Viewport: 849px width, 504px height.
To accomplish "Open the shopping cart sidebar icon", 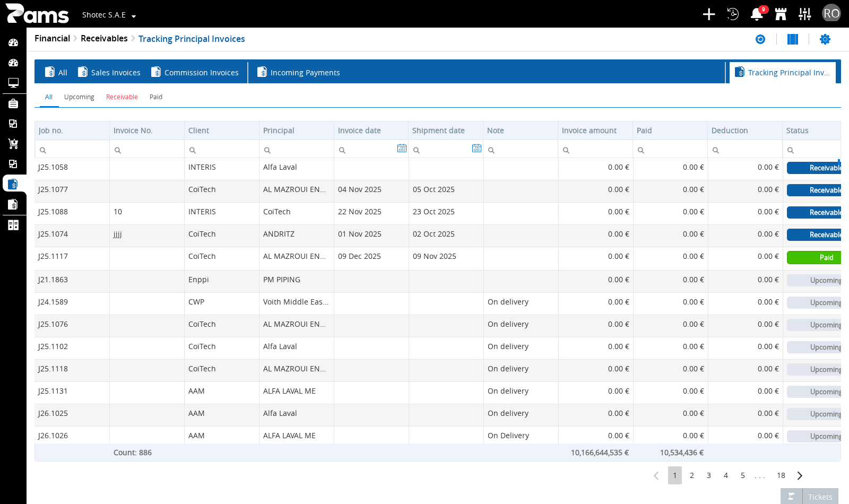I will pos(13,144).
